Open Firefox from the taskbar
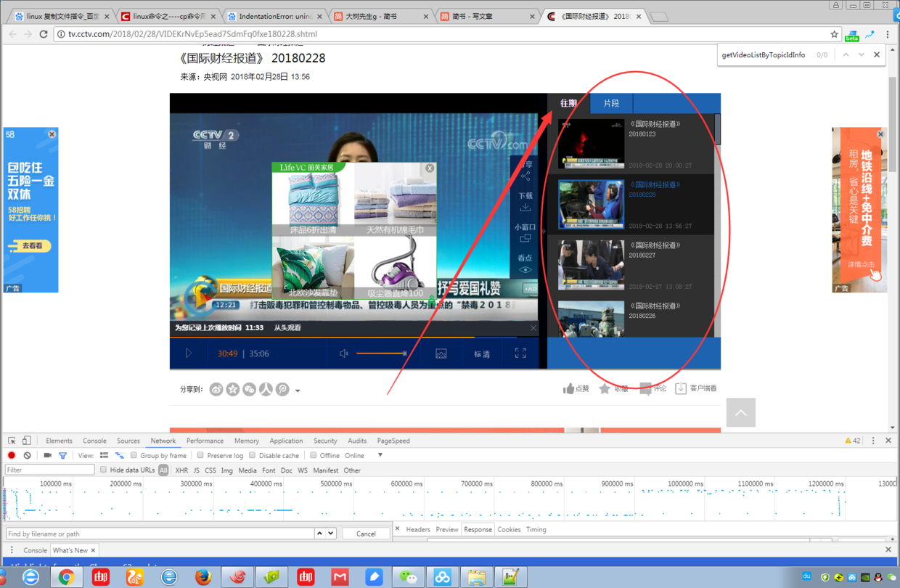Image resolution: width=900 pixels, height=588 pixels. pyautogui.click(x=203, y=576)
